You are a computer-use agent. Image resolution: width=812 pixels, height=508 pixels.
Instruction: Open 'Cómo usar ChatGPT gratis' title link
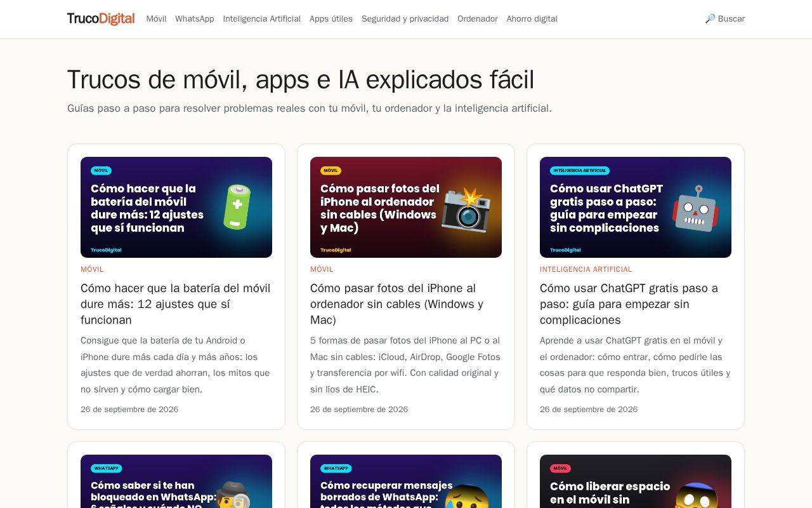629,304
